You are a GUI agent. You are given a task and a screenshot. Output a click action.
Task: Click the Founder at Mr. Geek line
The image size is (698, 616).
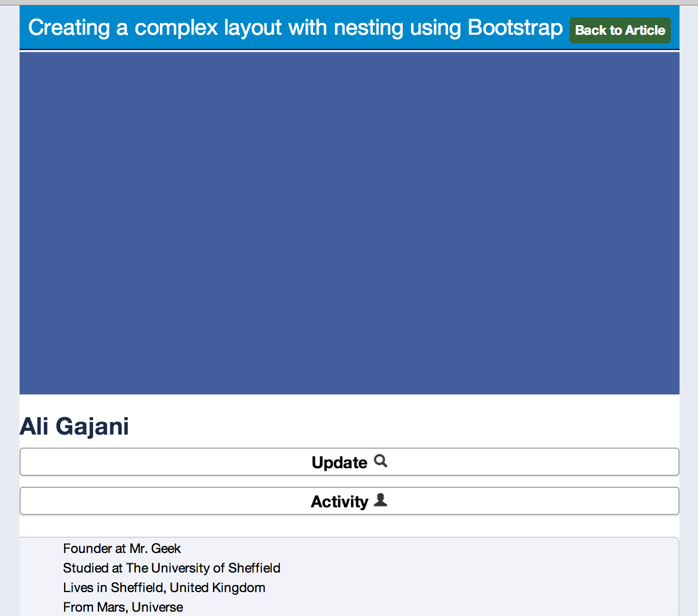point(122,549)
